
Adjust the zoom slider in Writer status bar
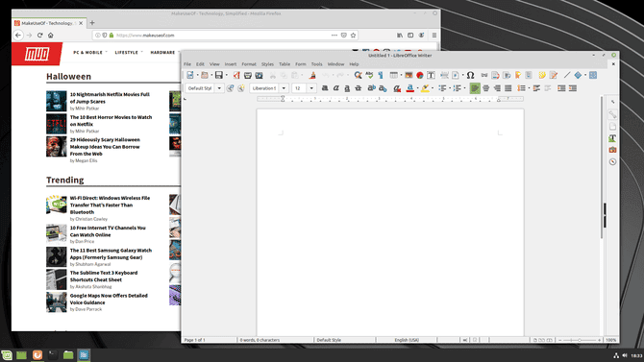coord(580,340)
